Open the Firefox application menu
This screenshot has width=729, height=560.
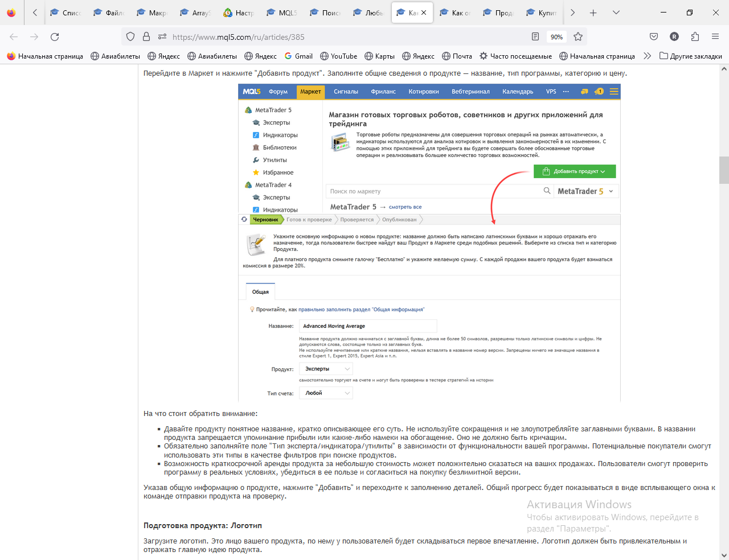(715, 37)
